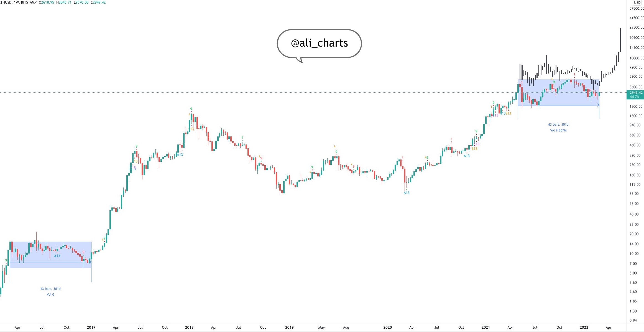Screen dimensions: 644x332
Task: Click the A13 marker below the 2020 low
Action: click(406, 193)
